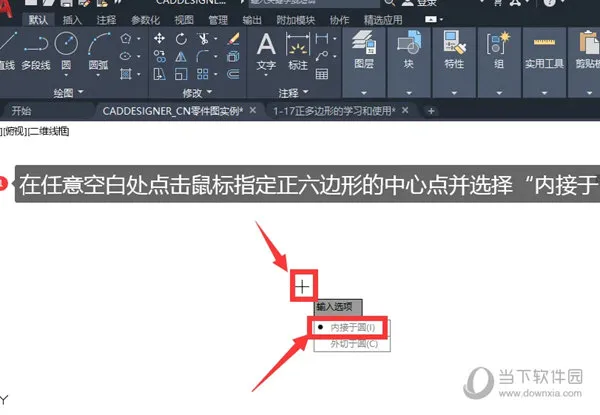This screenshot has width=600, height=415.
Task: Click the Text (文字) tool icon
Action: point(266,44)
